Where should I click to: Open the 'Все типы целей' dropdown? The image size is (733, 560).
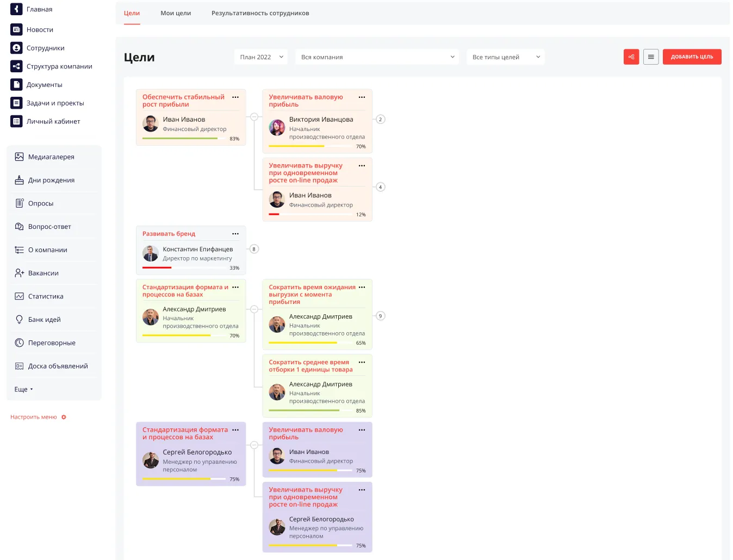(x=505, y=57)
